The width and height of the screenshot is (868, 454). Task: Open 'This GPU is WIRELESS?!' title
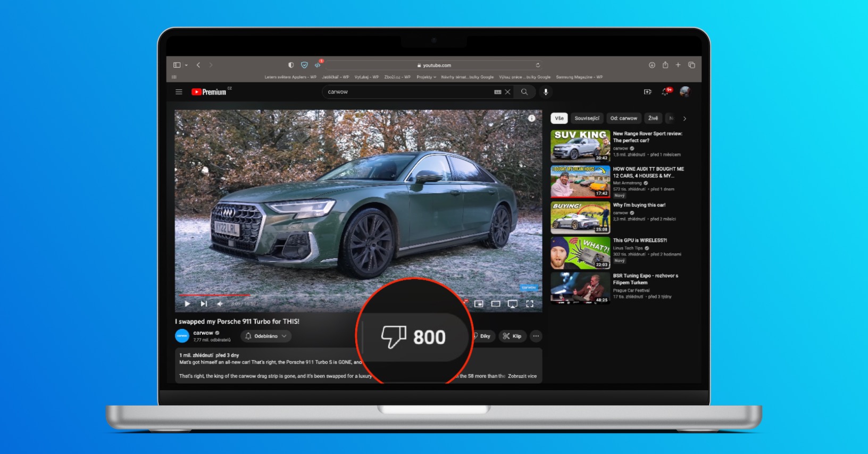click(x=640, y=241)
